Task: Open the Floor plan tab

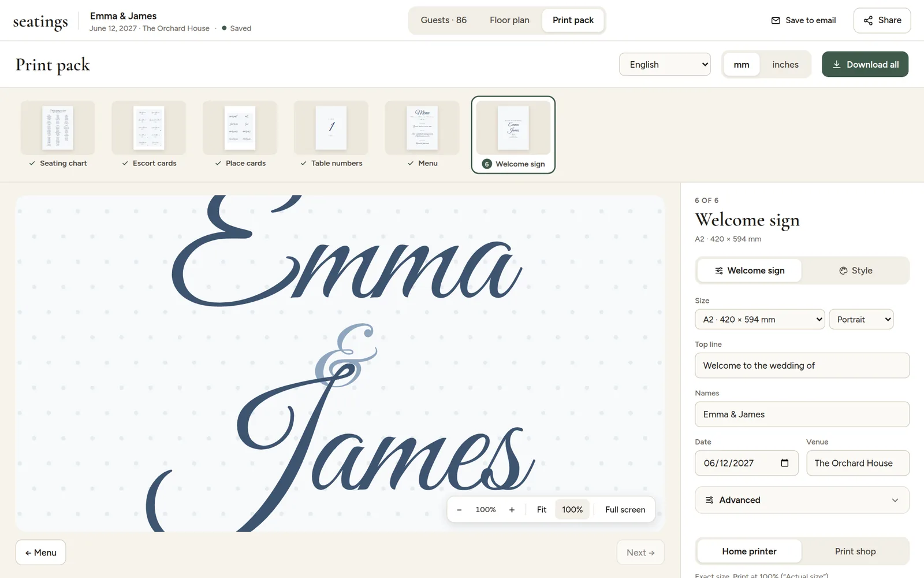Action: [x=509, y=20]
